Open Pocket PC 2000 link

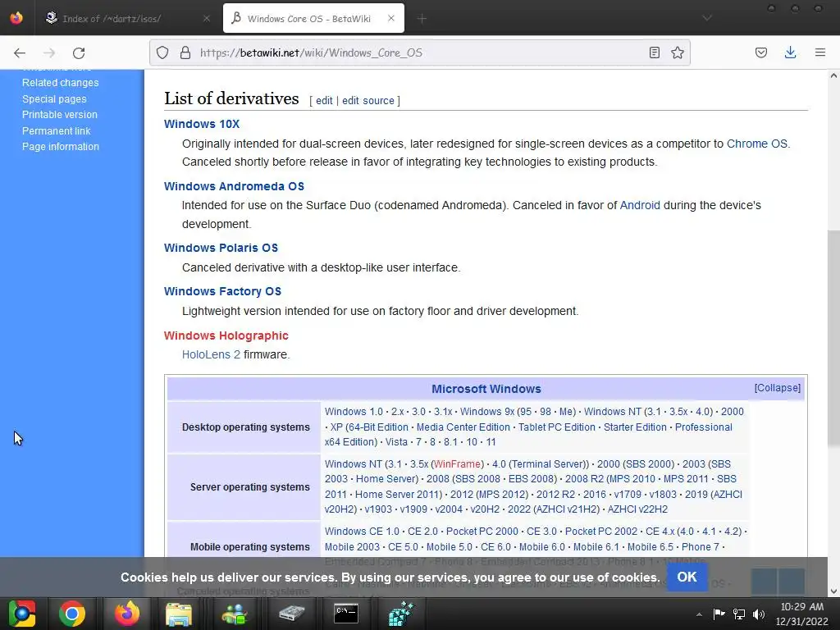pyautogui.click(x=482, y=532)
